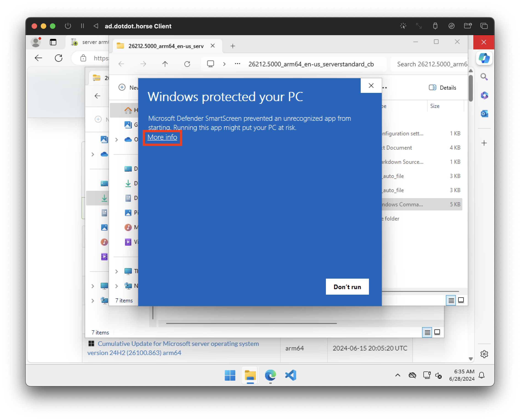Expand This PC node in front Explorer
This screenshot has height=420, width=520.
(116, 271)
